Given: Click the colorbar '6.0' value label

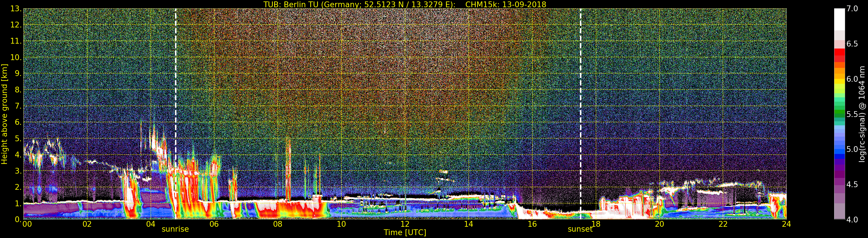Looking at the screenshot, I should pyautogui.click(x=852, y=79).
